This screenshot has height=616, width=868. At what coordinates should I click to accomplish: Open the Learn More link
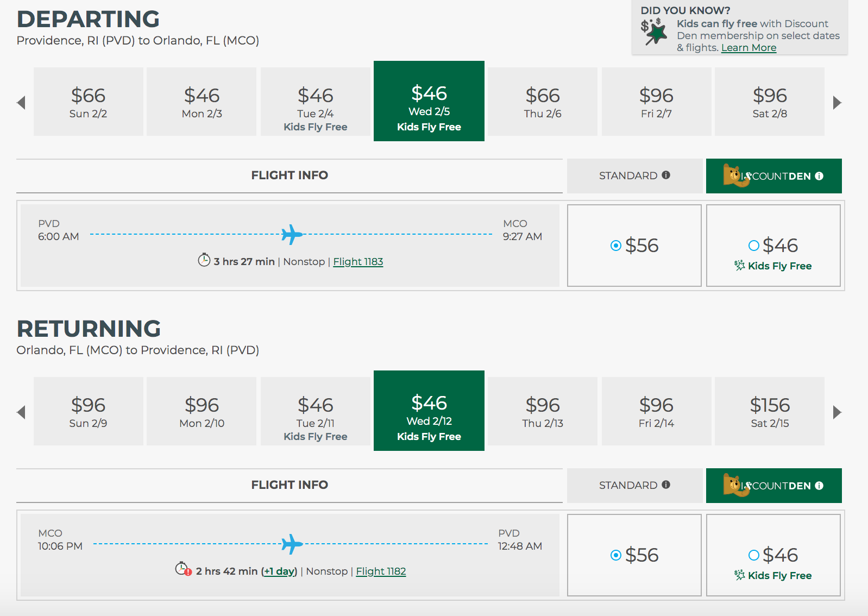[749, 48]
